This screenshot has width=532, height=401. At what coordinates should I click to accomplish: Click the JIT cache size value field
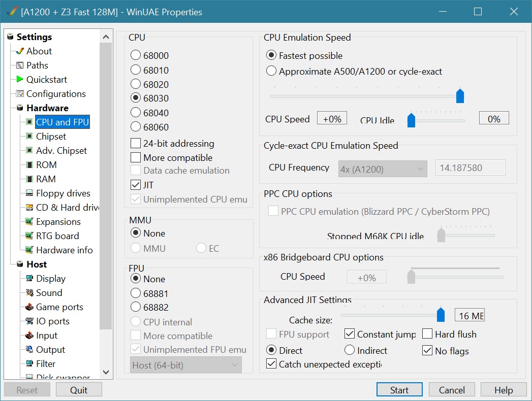470,315
